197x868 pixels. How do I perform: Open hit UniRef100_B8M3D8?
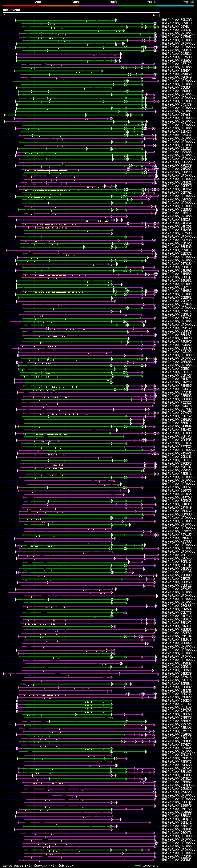tap(177, 515)
